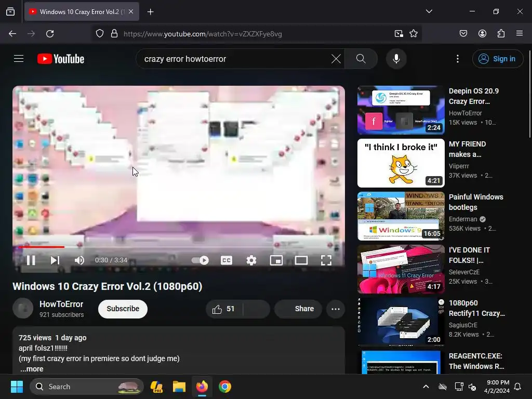This screenshot has width=532, height=399.
Task: Open YouTube settings three-dot menu
Action: pyautogui.click(x=457, y=59)
